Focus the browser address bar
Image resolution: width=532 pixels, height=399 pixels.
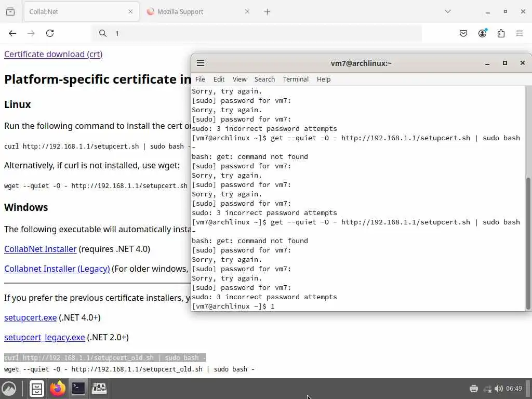pos(257,33)
